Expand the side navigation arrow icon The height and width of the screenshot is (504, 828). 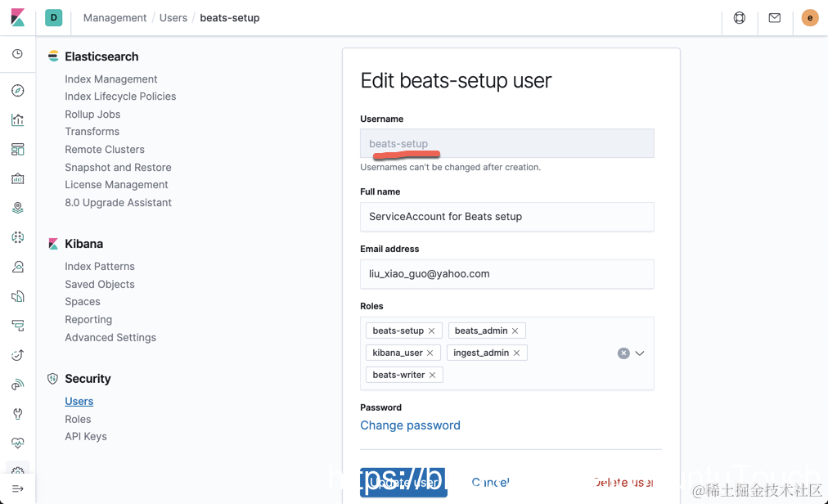point(17,488)
